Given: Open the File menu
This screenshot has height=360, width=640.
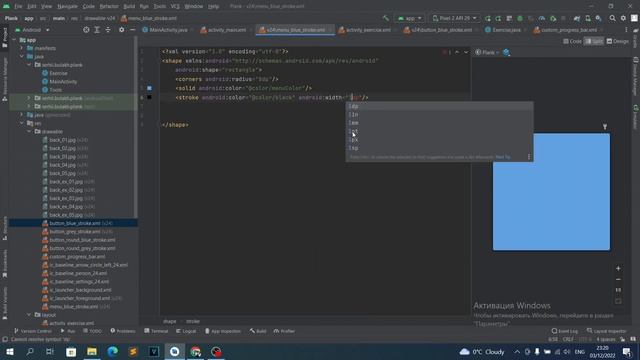Looking at the screenshot, I should [x=18, y=7].
